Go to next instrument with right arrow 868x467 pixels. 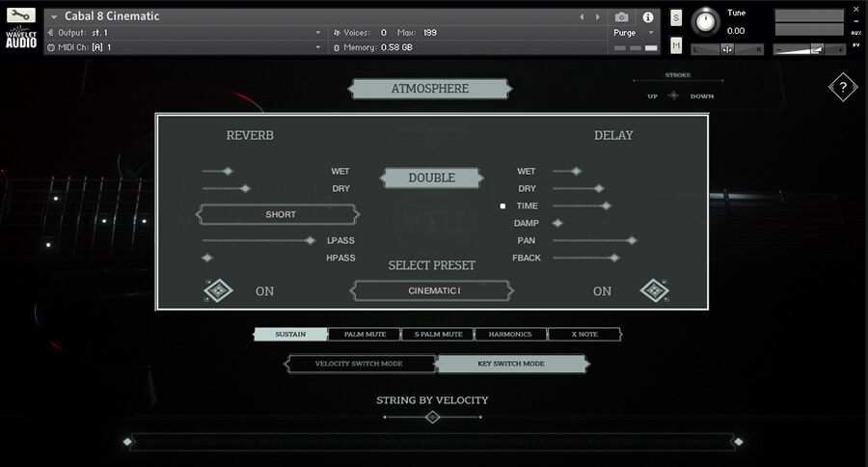click(x=597, y=17)
